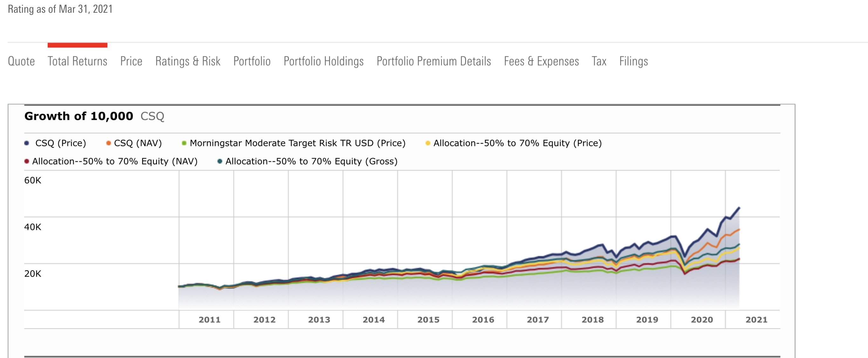Screen dimensions: 868x358
Task: Go to the Portfolio tab
Action: [252, 61]
